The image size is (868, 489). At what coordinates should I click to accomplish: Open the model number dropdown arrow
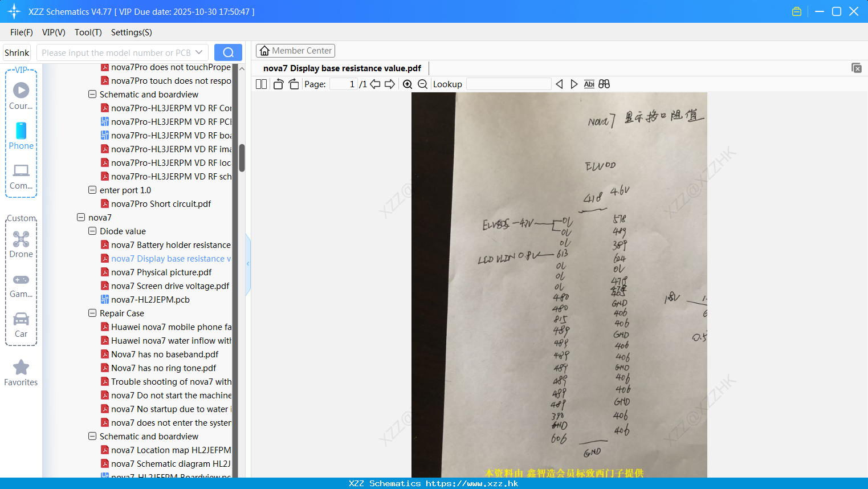click(x=199, y=52)
